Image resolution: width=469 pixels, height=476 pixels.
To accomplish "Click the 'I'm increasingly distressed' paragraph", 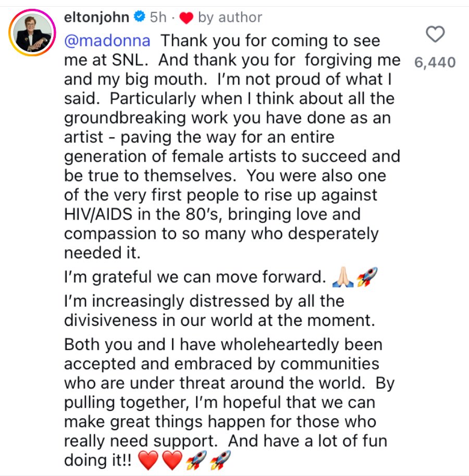I will coord(219,311).
